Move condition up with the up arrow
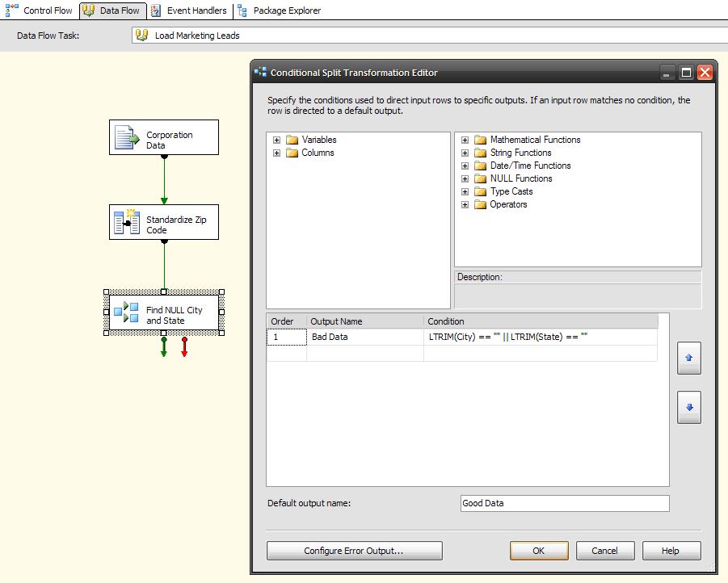This screenshot has height=583, width=728. [x=689, y=358]
